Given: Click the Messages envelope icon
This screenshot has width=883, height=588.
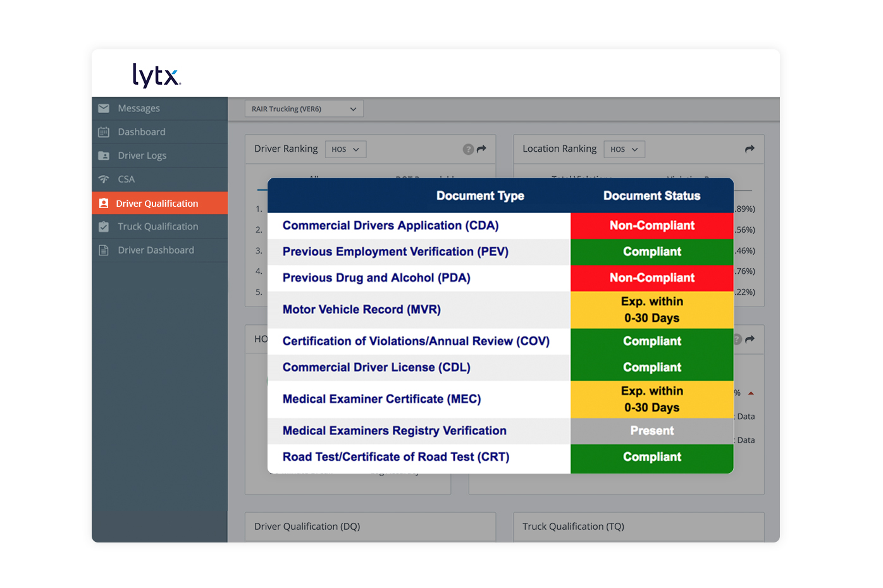Looking at the screenshot, I should [x=104, y=108].
